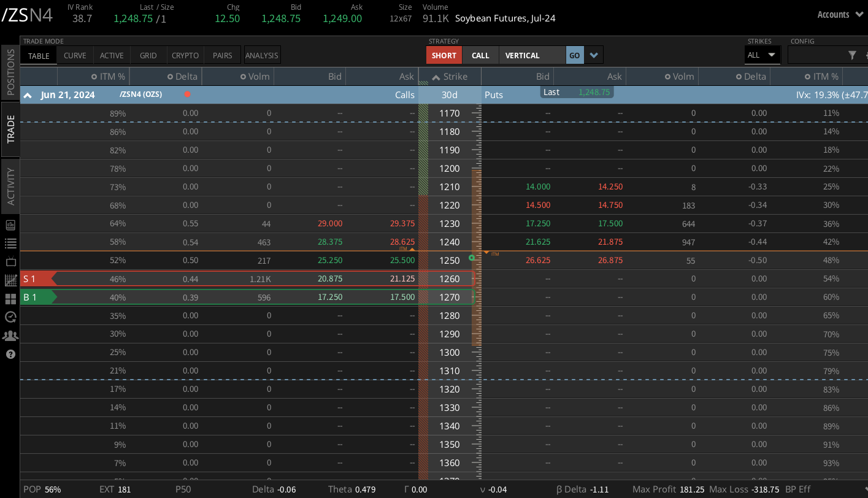The width and height of the screenshot is (868, 498).
Task: Click the puts Ask column header
Action: point(615,77)
